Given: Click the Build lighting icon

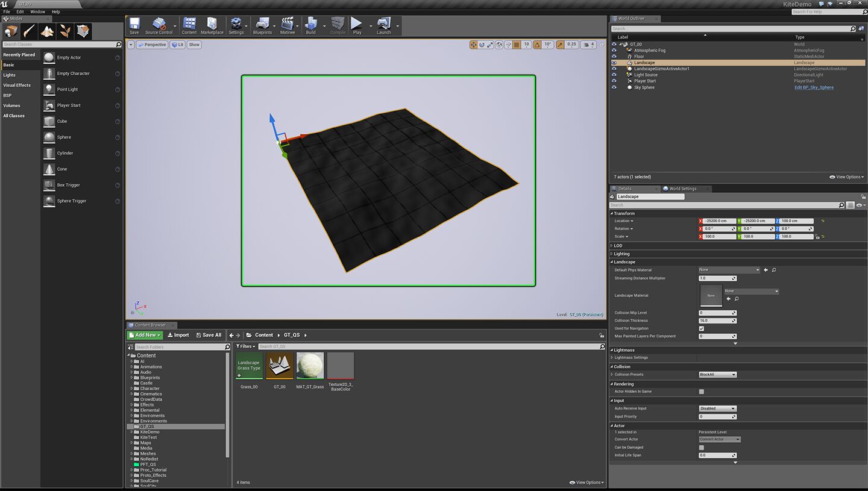Looking at the screenshot, I should (x=310, y=25).
